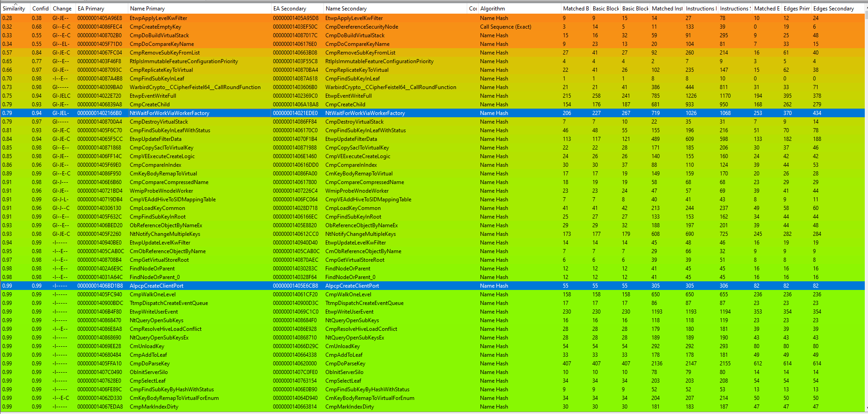Select the primary CmpDoParseKey row
This screenshot has width=868, height=414.
[x=150, y=364]
